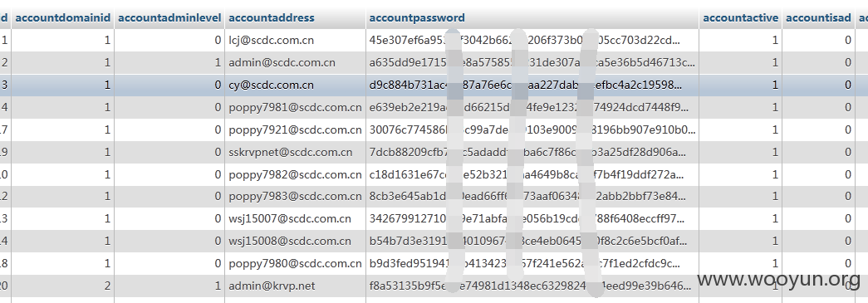Click accountactive column header
The height and width of the screenshot is (303, 868).
tap(741, 17)
